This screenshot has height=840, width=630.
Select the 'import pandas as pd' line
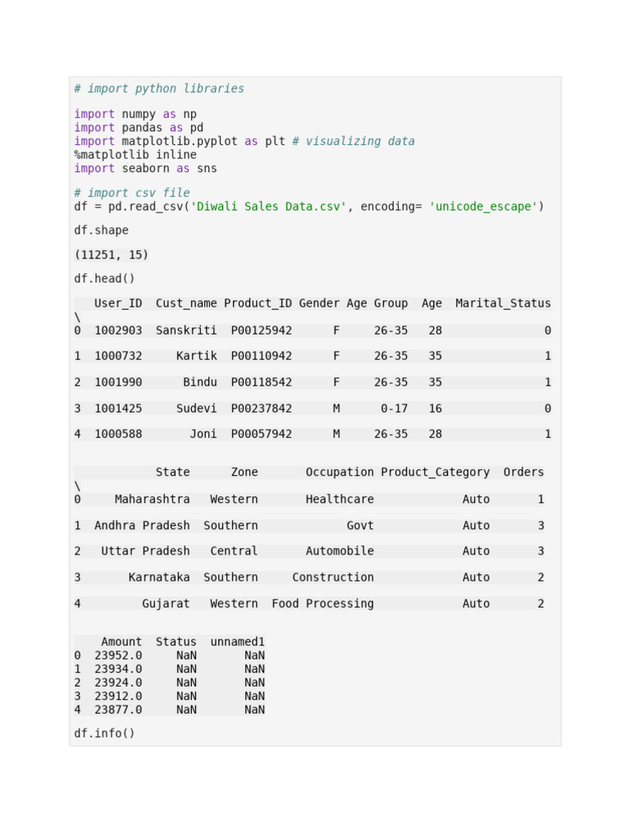click(x=139, y=127)
